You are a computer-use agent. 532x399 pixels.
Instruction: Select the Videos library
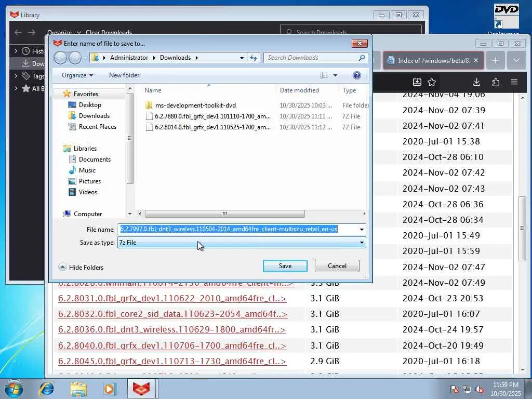tap(88, 192)
